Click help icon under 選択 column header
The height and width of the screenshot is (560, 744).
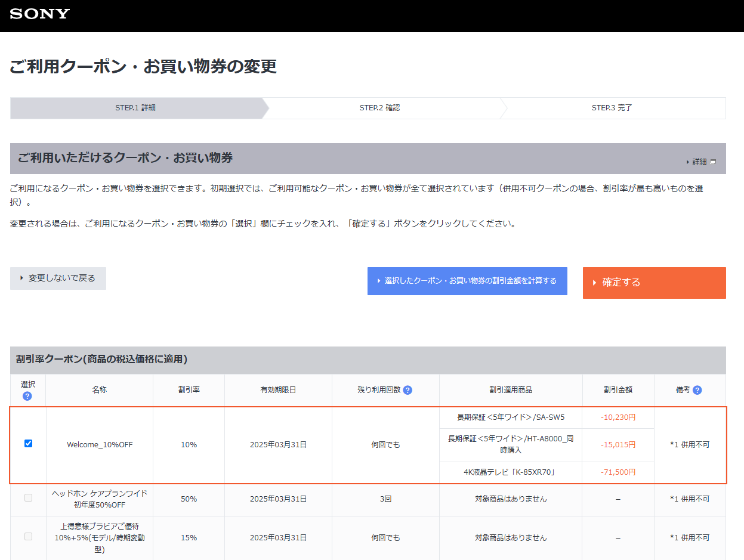coord(27,396)
